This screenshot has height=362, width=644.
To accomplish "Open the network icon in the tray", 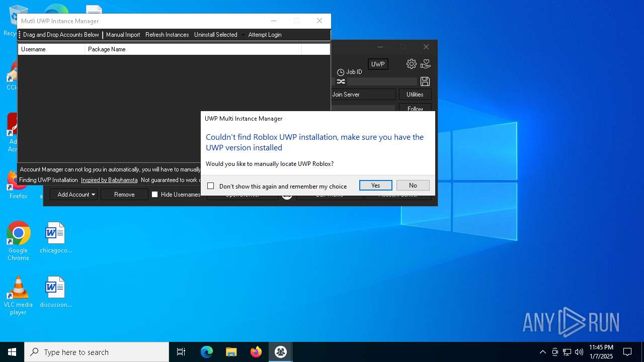I will 567,352.
